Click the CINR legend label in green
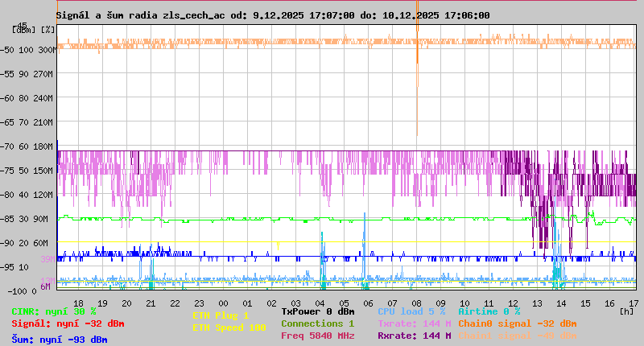Screen dimensions: 644x346 (53, 311)
